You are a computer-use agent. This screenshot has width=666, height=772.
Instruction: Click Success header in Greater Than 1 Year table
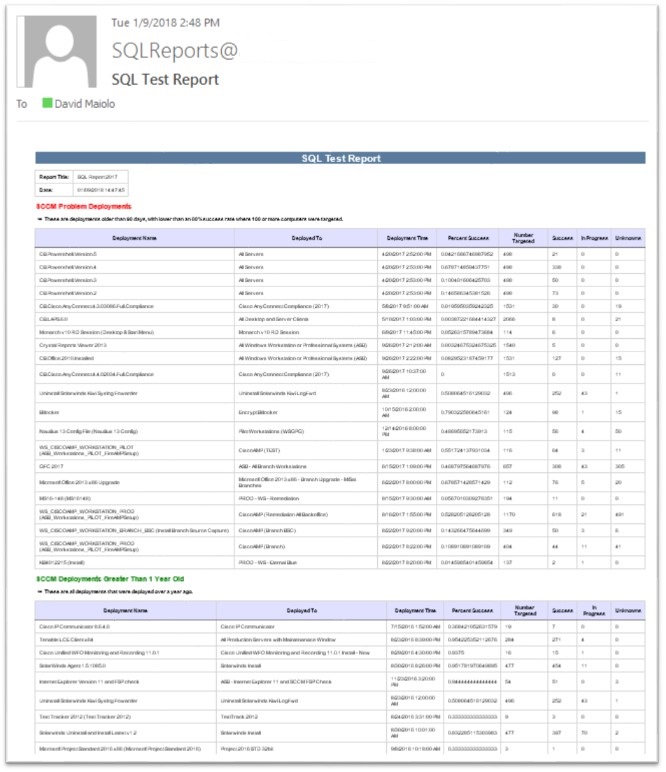[562, 611]
